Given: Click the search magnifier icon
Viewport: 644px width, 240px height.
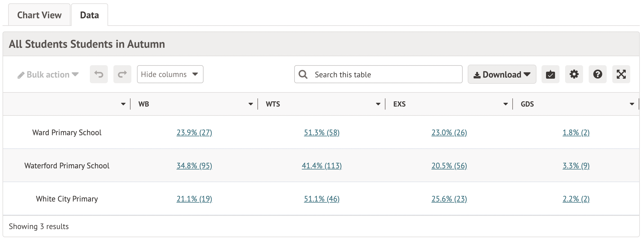Looking at the screenshot, I should [x=303, y=74].
